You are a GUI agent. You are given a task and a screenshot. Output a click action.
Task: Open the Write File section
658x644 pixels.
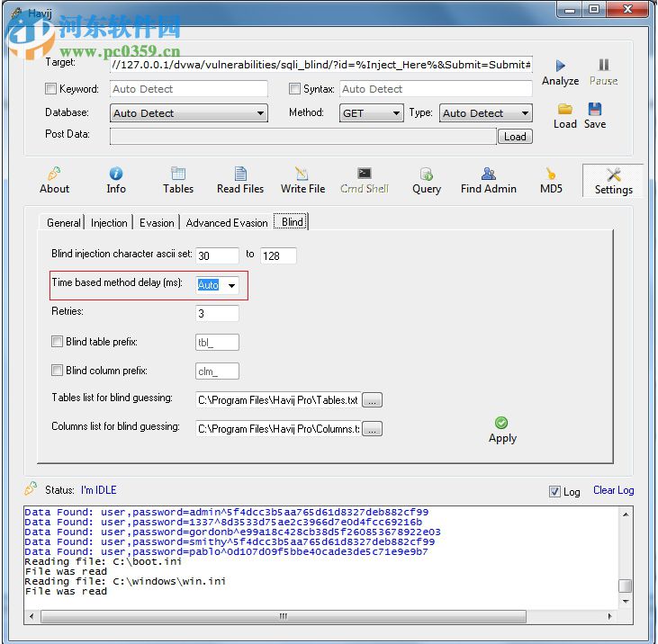tap(302, 181)
